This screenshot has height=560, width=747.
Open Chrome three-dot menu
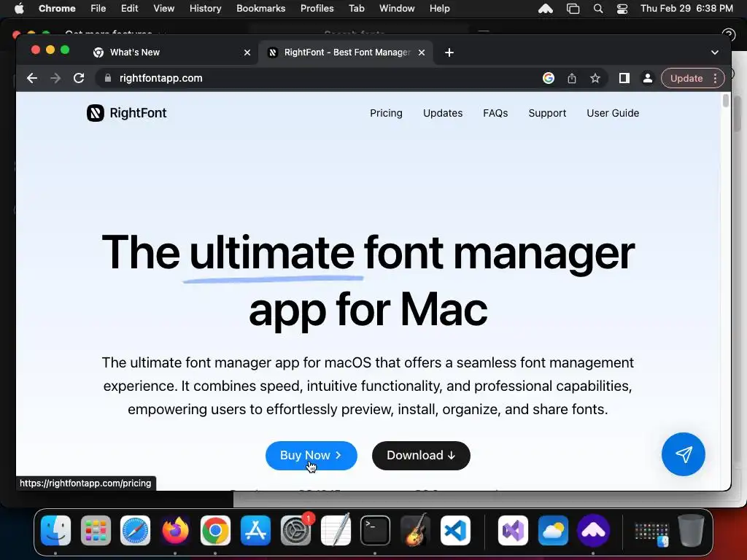(715, 78)
